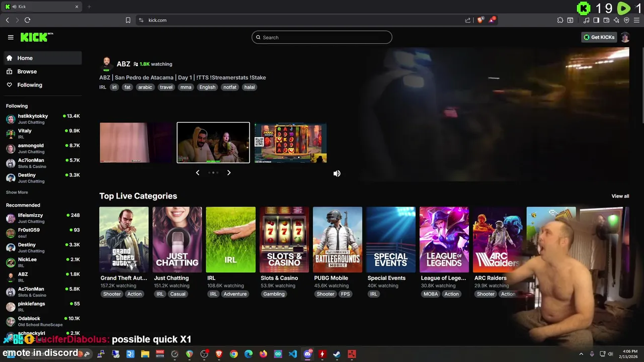Screen dimensions: 644x362
Task: Select the pink curtain stream thumbnail
Action: click(136, 143)
